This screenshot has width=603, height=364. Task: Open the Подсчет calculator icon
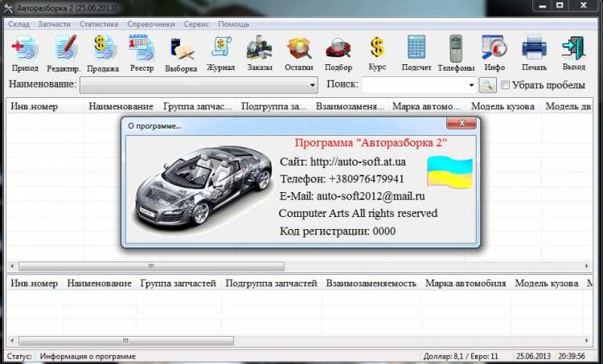(x=416, y=47)
